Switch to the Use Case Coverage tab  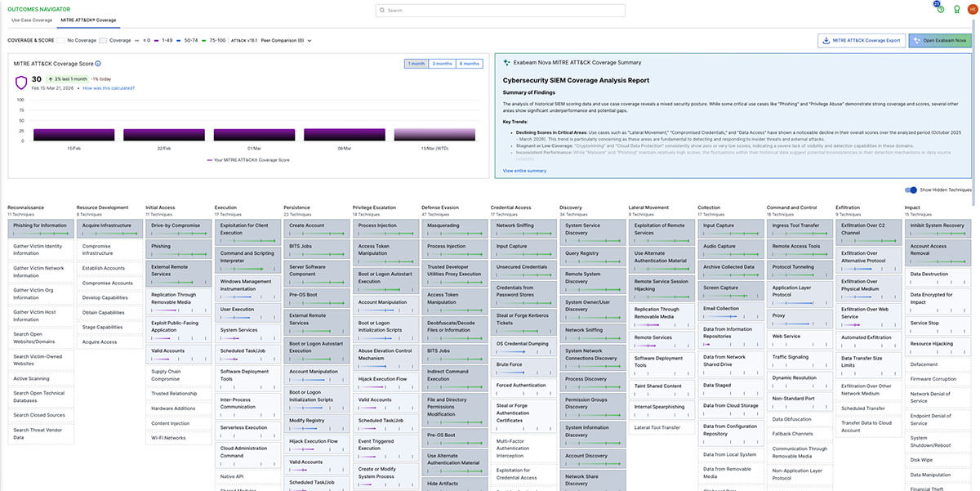point(32,19)
